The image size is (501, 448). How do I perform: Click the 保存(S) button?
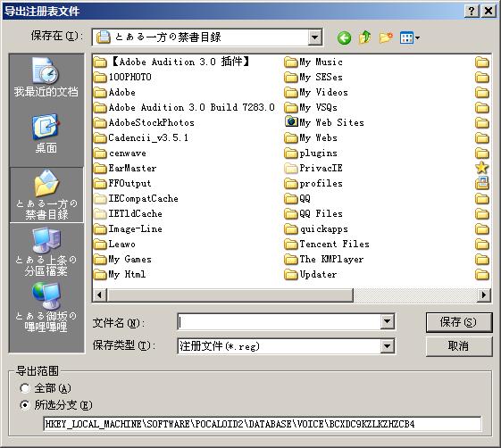[x=459, y=322]
